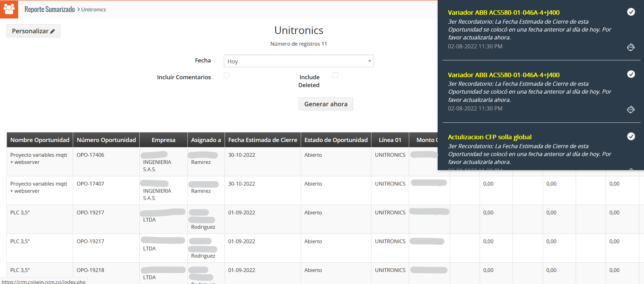644x284 pixels.
Task: Click the orange CRM home logo icon
Action: click(9, 9)
